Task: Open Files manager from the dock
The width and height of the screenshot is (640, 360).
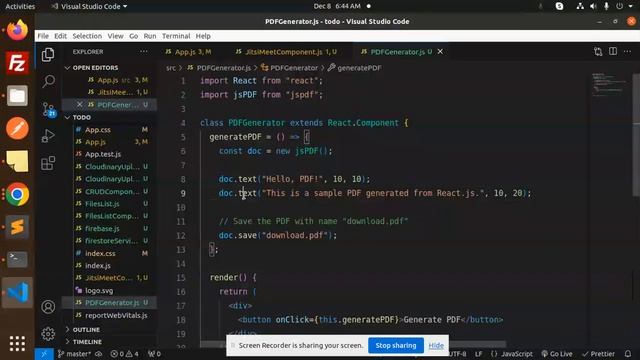Action: pos(17,96)
